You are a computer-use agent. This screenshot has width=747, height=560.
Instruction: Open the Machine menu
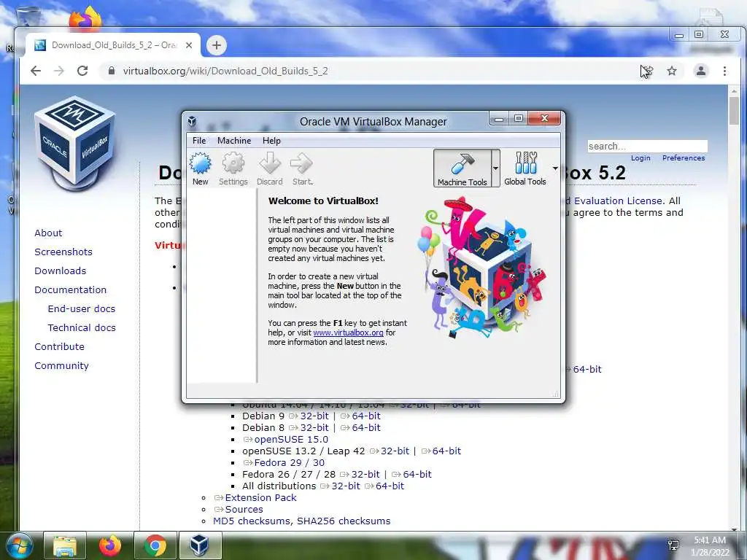pyautogui.click(x=234, y=141)
